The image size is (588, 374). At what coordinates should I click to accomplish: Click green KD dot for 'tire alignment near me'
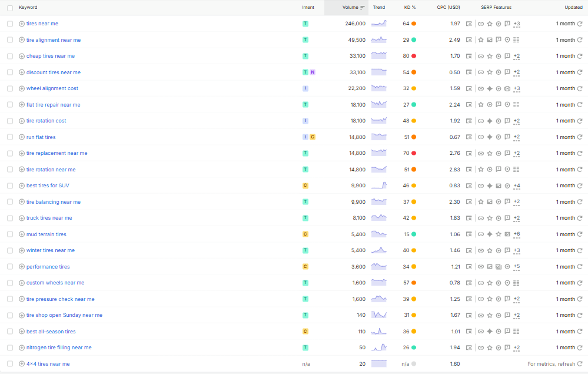click(414, 40)
